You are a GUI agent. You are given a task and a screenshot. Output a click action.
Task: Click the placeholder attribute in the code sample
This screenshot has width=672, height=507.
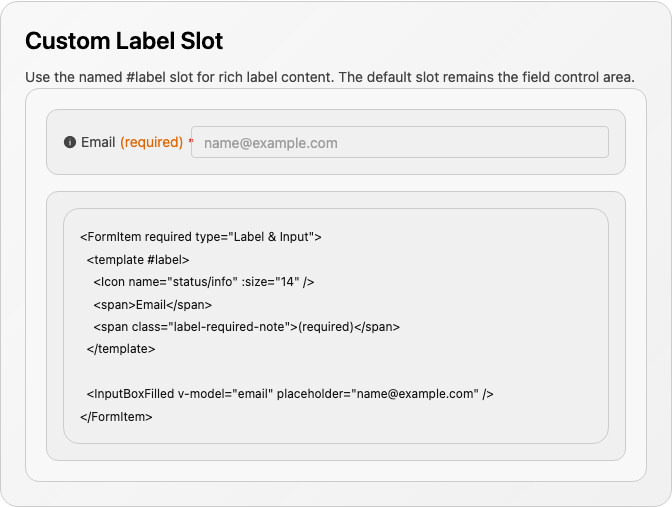click(378, 394)
